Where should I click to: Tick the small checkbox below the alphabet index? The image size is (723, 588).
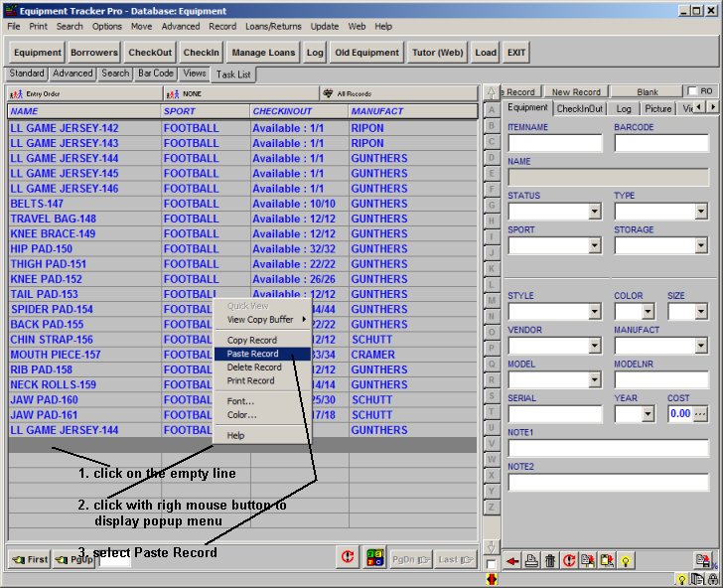pos(492,564)
